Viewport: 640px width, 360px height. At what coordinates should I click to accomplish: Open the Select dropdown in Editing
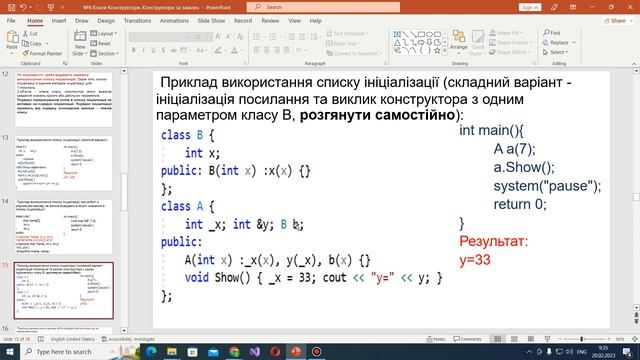(x=556, y=52)
